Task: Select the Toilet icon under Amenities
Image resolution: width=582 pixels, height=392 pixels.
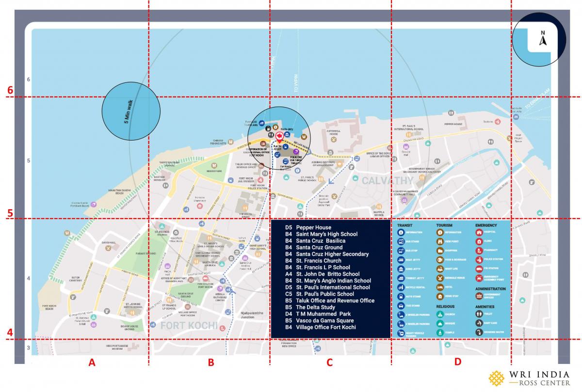Action: tap(479, 313)
